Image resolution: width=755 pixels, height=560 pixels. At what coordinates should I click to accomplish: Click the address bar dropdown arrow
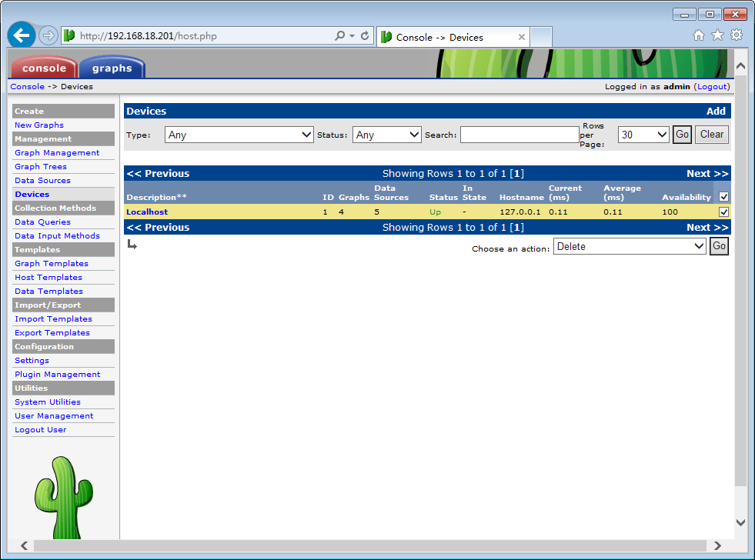pyautogui.click(x=352, y=35)
